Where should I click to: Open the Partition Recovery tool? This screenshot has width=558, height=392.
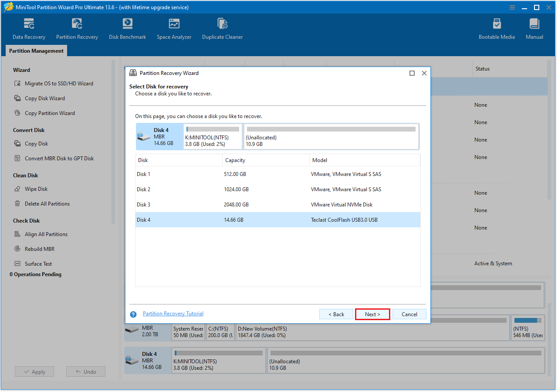pyautogui.click(x=77, y=29)
